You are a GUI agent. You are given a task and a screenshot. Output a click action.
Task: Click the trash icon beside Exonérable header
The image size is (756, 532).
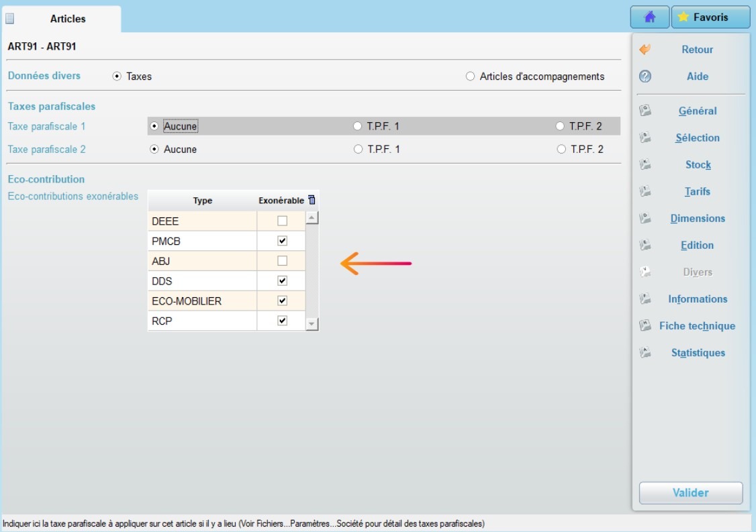click(x=312, y=200)
